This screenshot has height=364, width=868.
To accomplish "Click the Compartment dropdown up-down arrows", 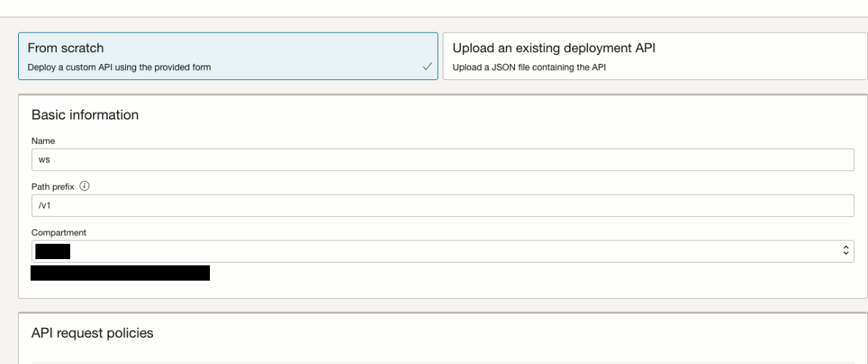I will [846, 251].
